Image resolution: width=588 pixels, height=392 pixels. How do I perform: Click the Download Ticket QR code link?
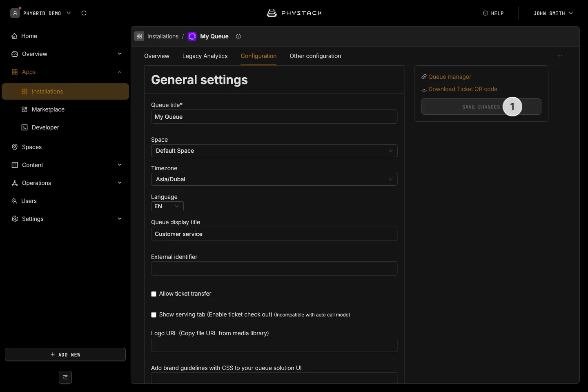(x=459, y=89)
